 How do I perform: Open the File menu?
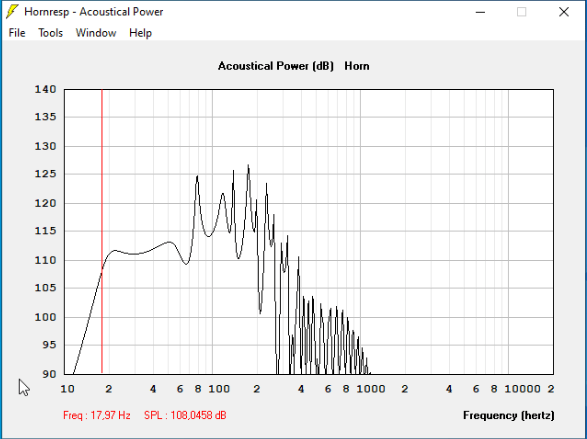(x=17, y=33)
